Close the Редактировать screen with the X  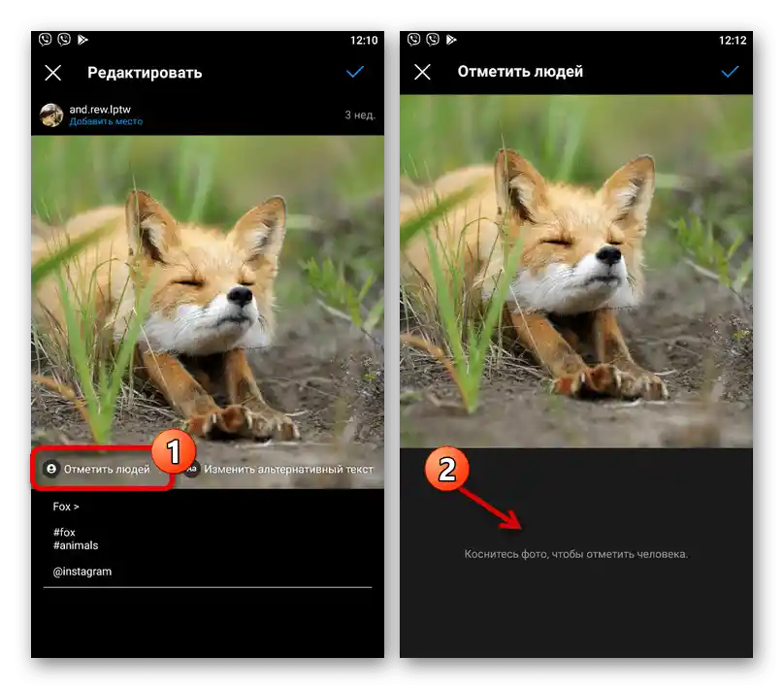point(53,73)
